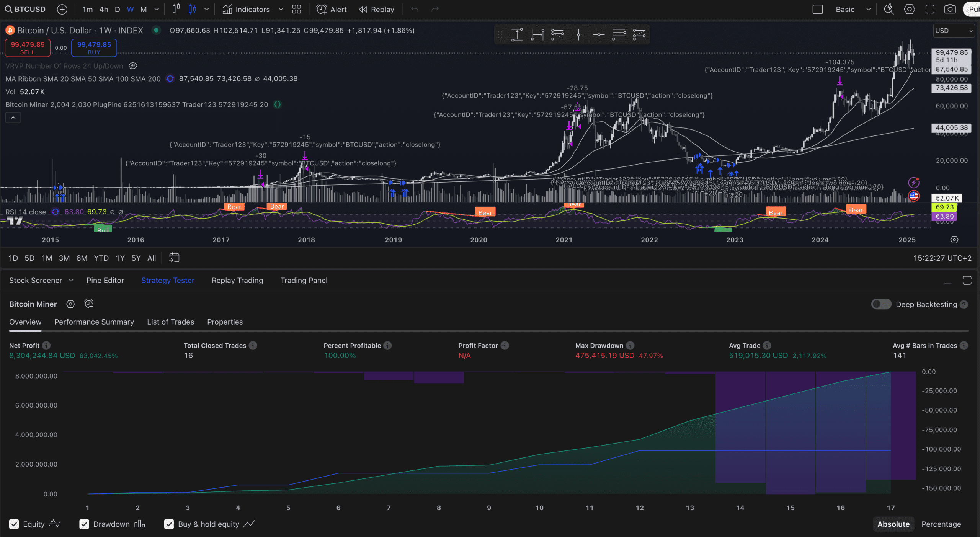Open the Alert creation dialog
Screen dimensions: 980x537
coord(331,9)
